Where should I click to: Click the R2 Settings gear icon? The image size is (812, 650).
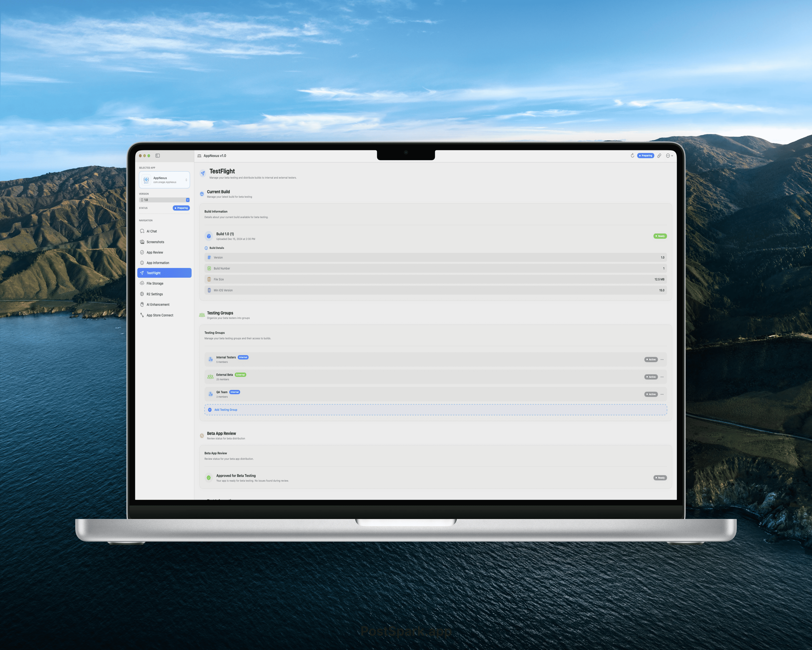coord(142,294)
